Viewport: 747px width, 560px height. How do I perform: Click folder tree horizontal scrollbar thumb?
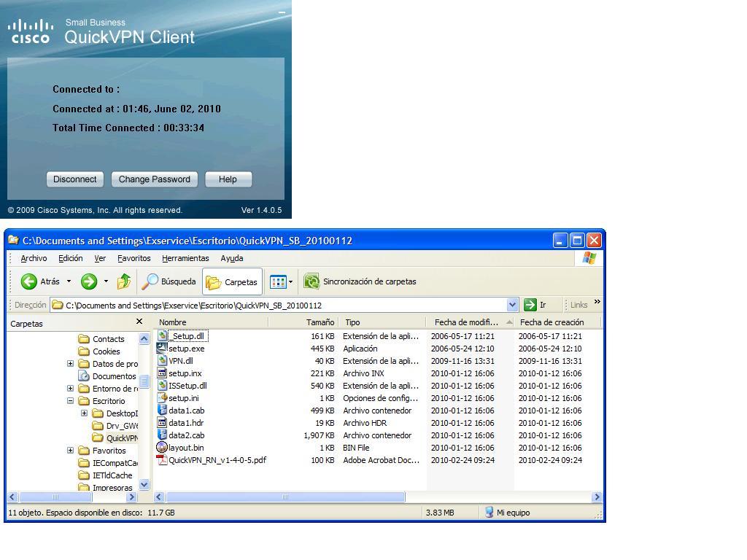[55, 497]
